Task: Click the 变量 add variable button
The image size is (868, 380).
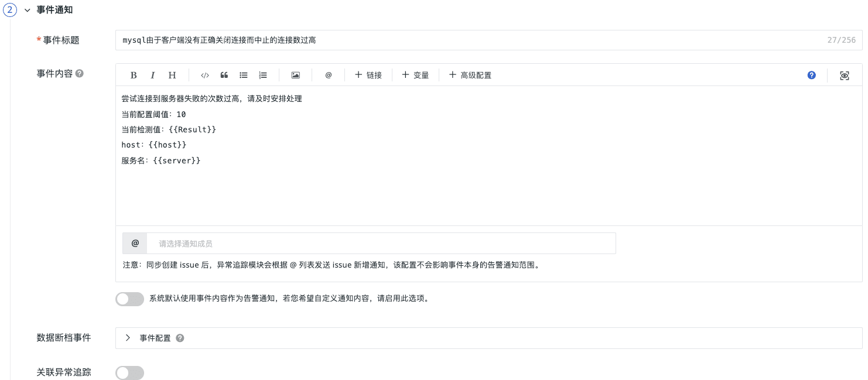Action: coord(415,75)
